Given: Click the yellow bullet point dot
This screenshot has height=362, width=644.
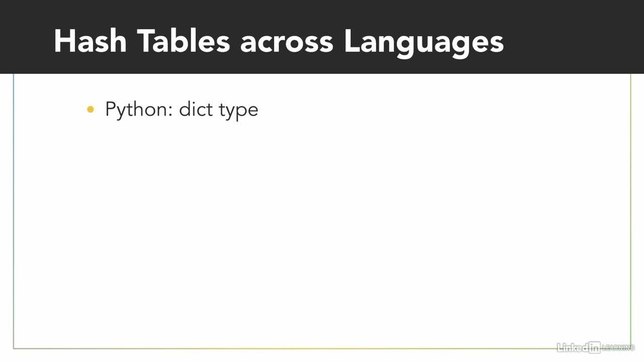Looking at the screenshot, I should (91, 109).
